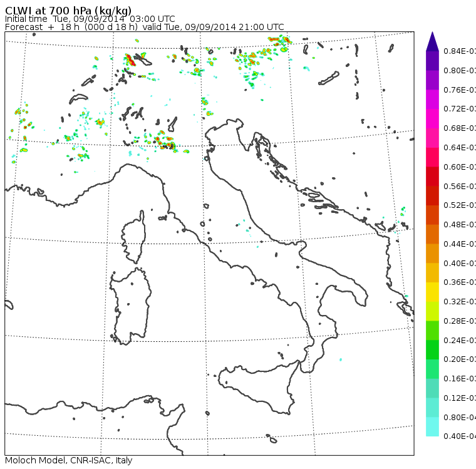
Task: Click the 0.16E-03 colorbar label
Action: tap(460, 379)
